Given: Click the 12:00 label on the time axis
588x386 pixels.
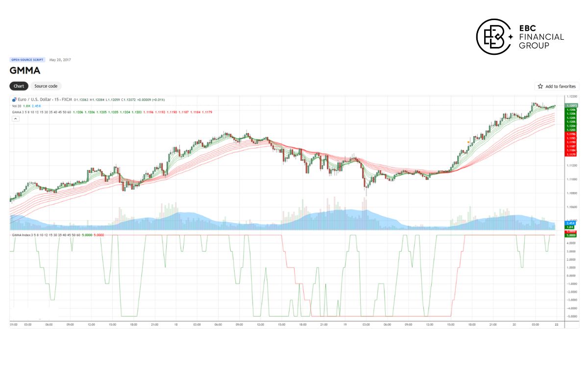Looking at the screenshot, I should [91, 324].
